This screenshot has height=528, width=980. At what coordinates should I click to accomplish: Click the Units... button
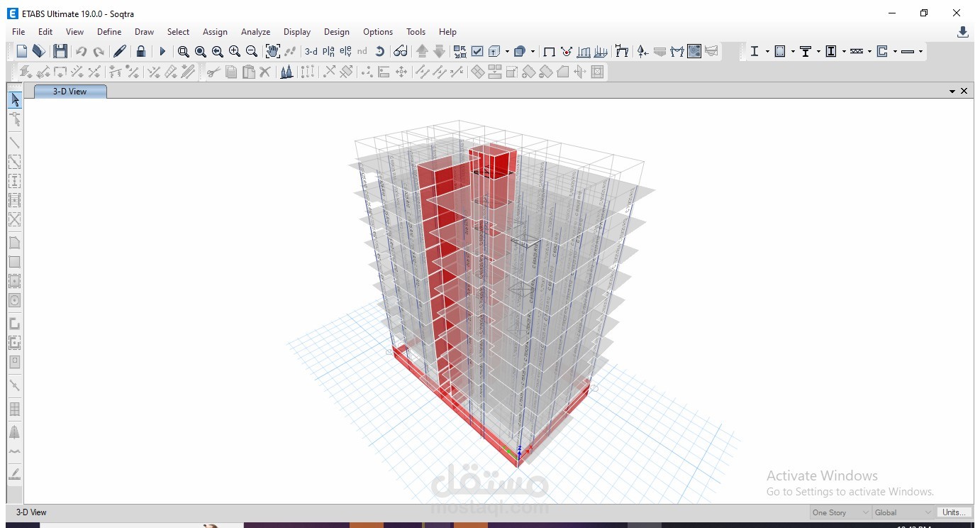click(x=954, y=512)
